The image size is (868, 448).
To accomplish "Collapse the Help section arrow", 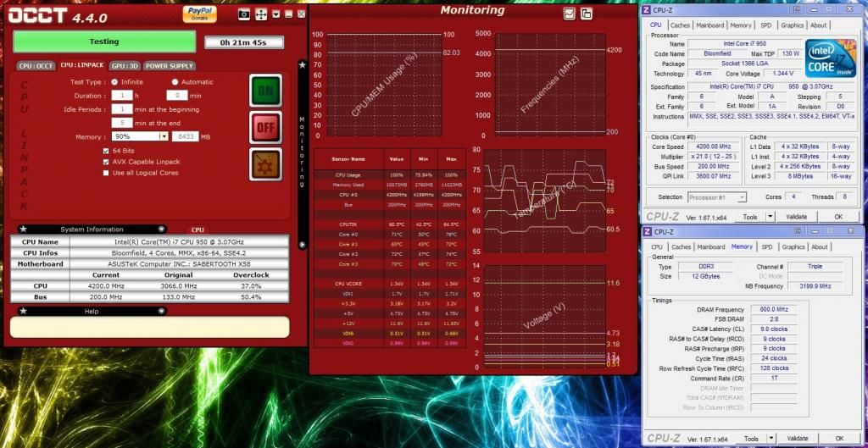I will (x=161, y=311).
